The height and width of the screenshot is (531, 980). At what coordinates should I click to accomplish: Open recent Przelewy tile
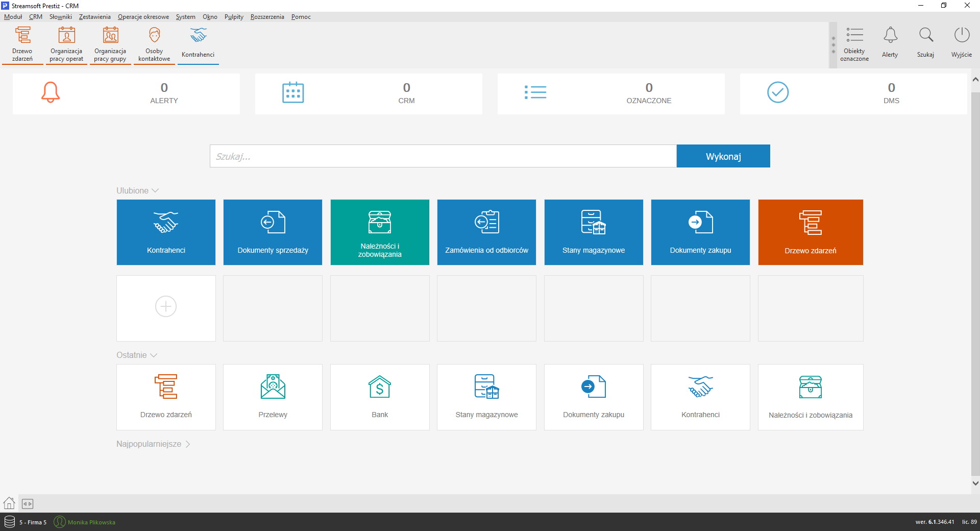273,397
